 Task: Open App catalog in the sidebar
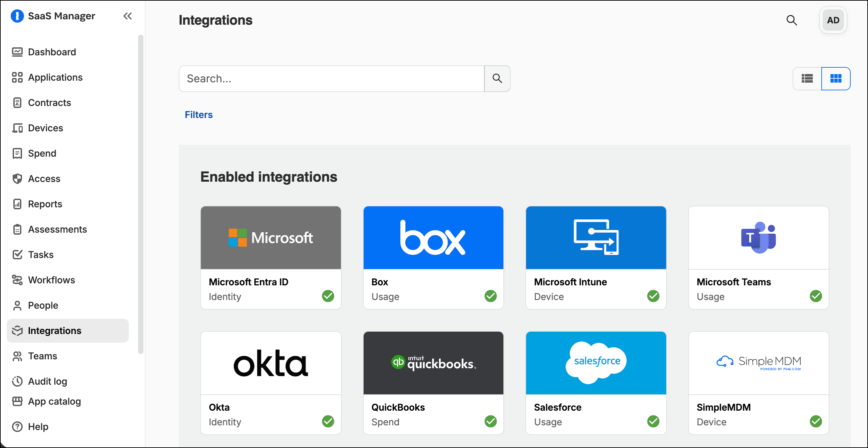(67, 401)
